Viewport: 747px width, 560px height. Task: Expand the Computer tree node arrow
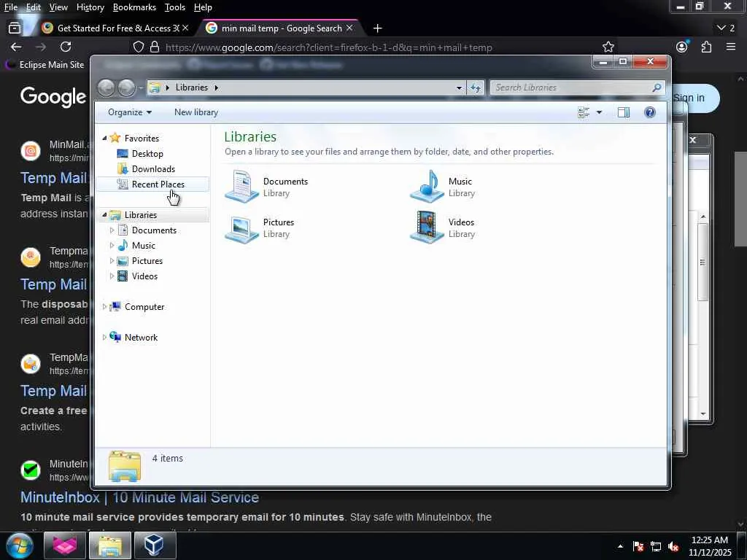[104, 307]
